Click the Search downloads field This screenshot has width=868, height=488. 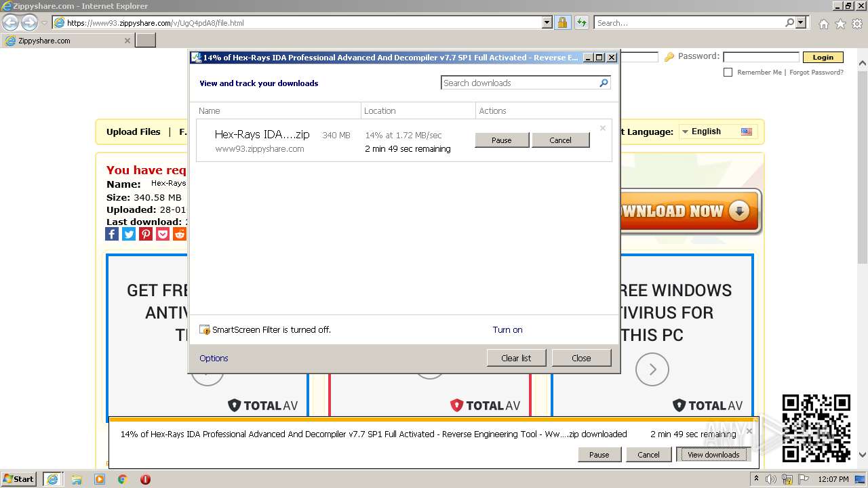pyautogui.click(x=519, y=83)
